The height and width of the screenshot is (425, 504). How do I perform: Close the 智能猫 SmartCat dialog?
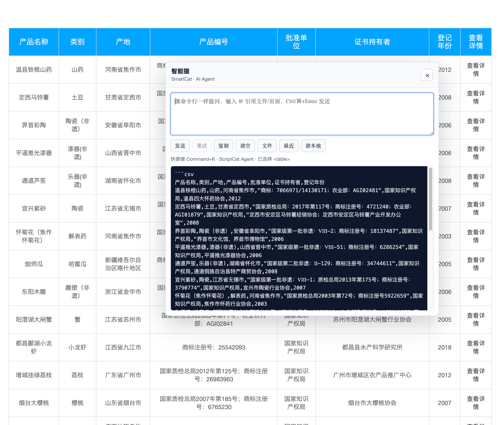tap(427, 75)
